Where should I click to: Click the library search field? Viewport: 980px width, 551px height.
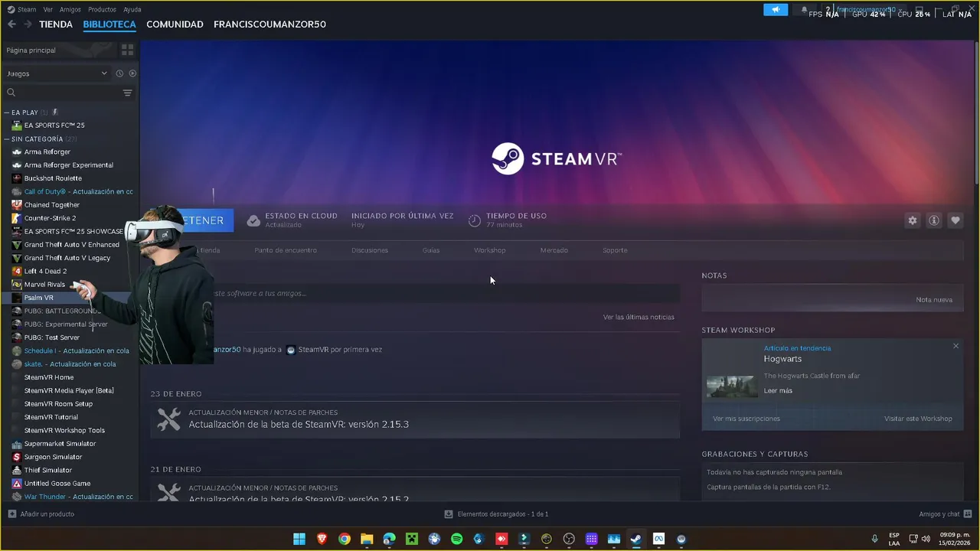[x=69, y=93]
